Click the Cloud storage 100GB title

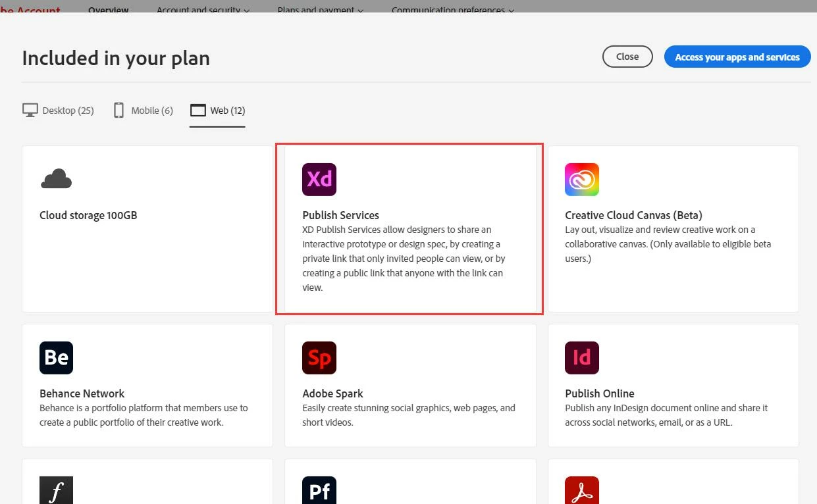coord(88,215)
